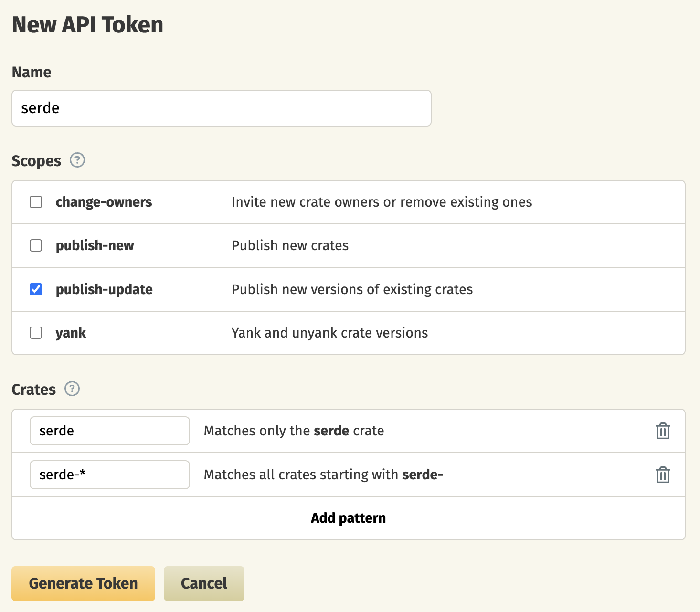Select the yank scope label

pyautogui.click(x=71, y=333)
